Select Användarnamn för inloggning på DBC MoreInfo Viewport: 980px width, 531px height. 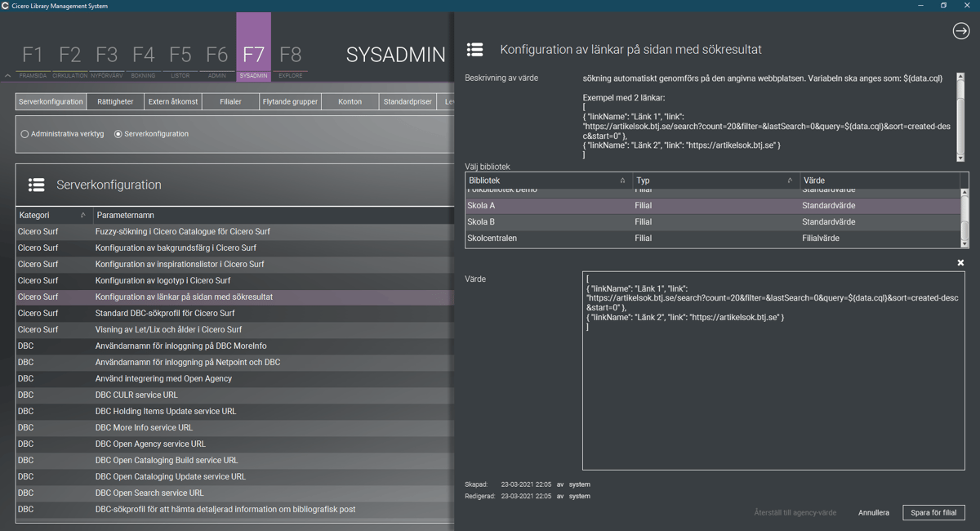[234, 346]
